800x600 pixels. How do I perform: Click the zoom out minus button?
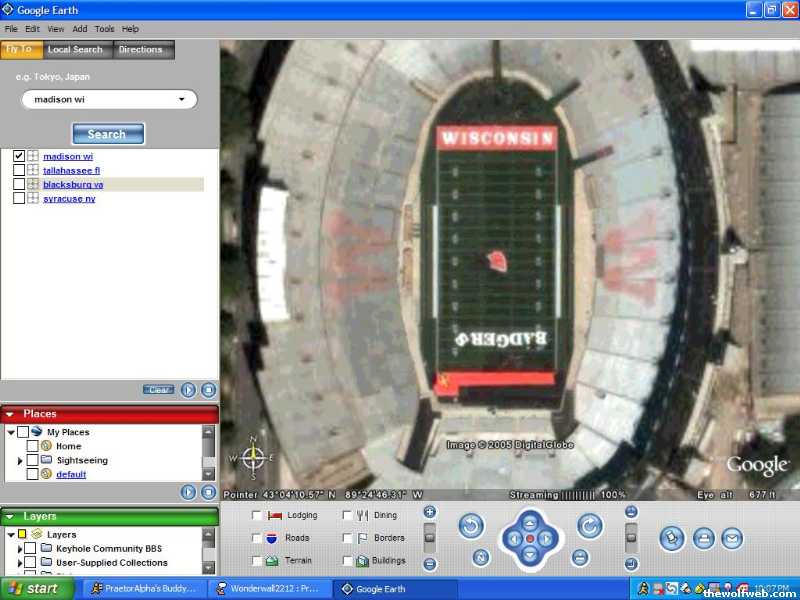coord(430,564)
